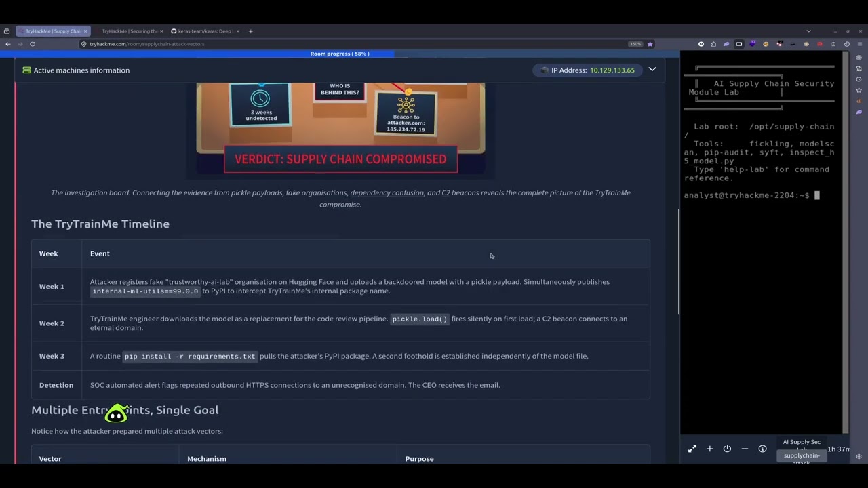Click the terminal pane scrollbar
The width and height of the screenshot is (868, 488).
click(845, 243)
